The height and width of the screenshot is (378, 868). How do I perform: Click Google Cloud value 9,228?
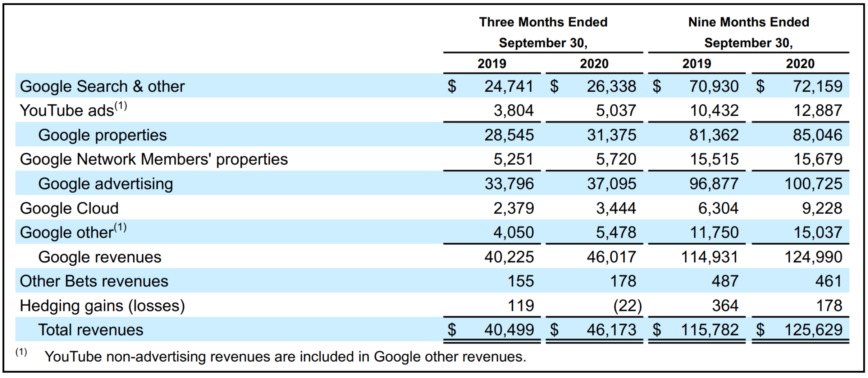pyautogui.click(x=822, y=208)
